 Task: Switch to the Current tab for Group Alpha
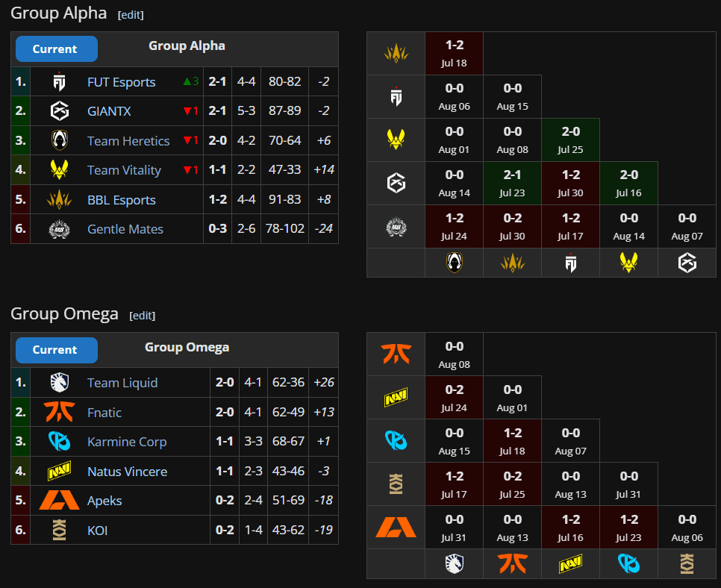[56, 49]
